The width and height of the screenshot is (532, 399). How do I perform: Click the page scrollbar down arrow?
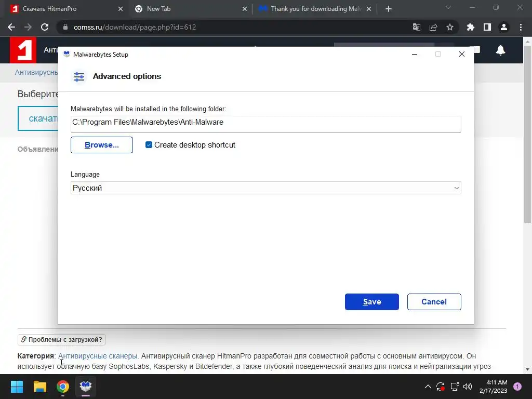click(x=528, y=369)
